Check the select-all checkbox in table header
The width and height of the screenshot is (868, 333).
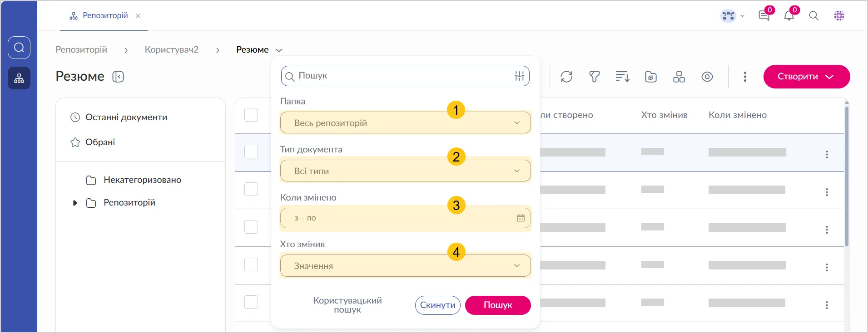point(251,115)
